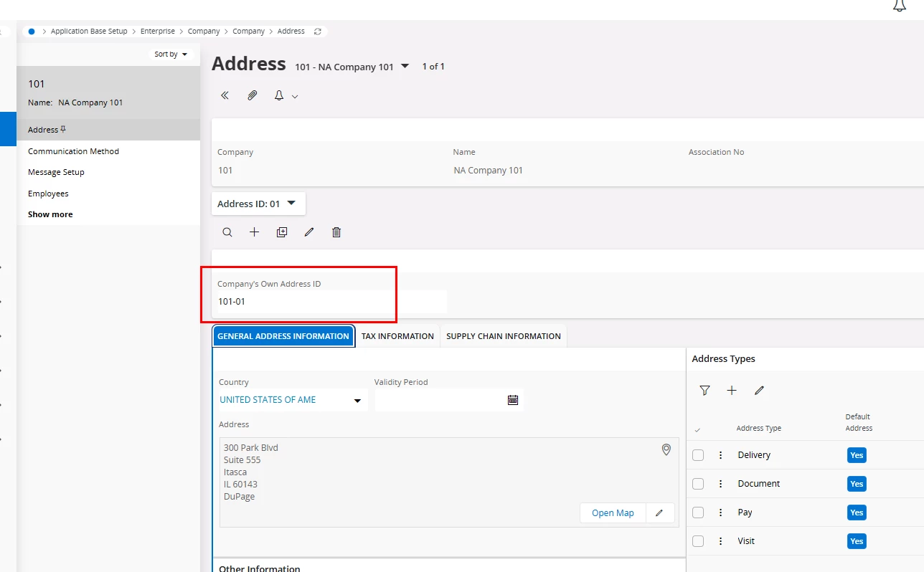Click the Name field showing NA Company 101
924x572 pixels.
(489, 171)
